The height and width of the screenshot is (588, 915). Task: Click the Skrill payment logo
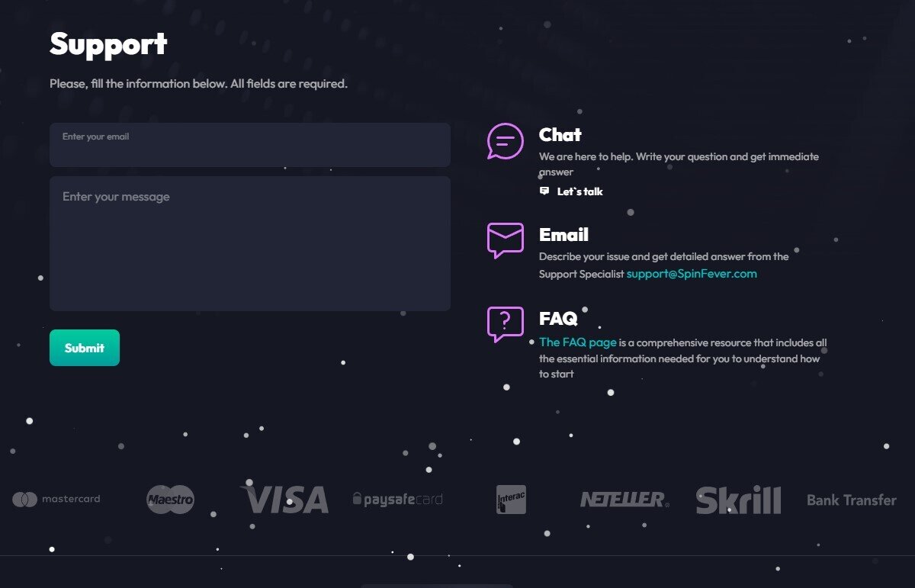(738, 500)
